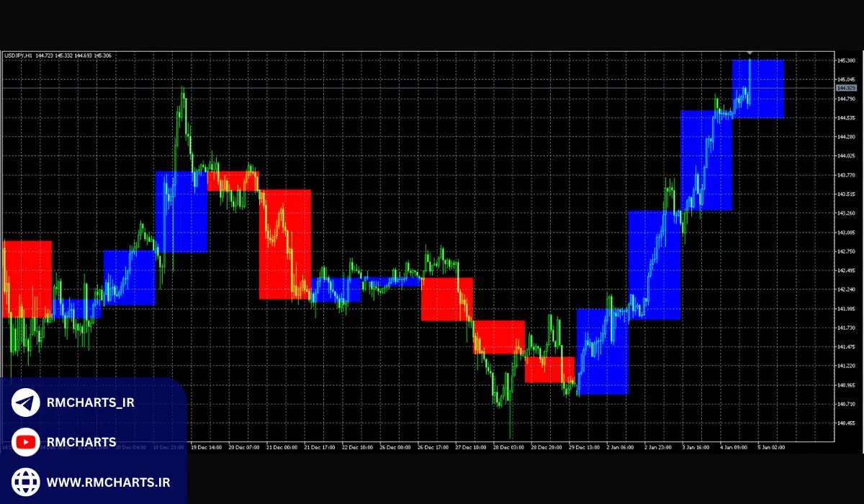
Task: Click the 145.300 price scale label
Action: [846, 60]
